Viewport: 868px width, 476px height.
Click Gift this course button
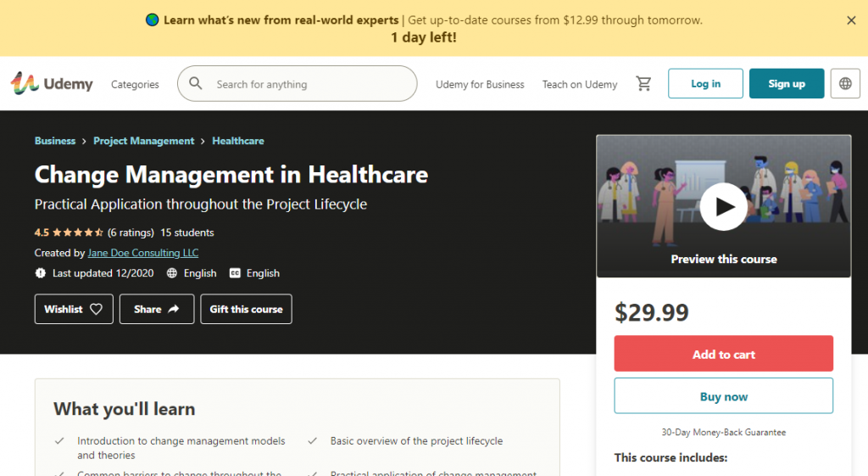click(246, 310)
